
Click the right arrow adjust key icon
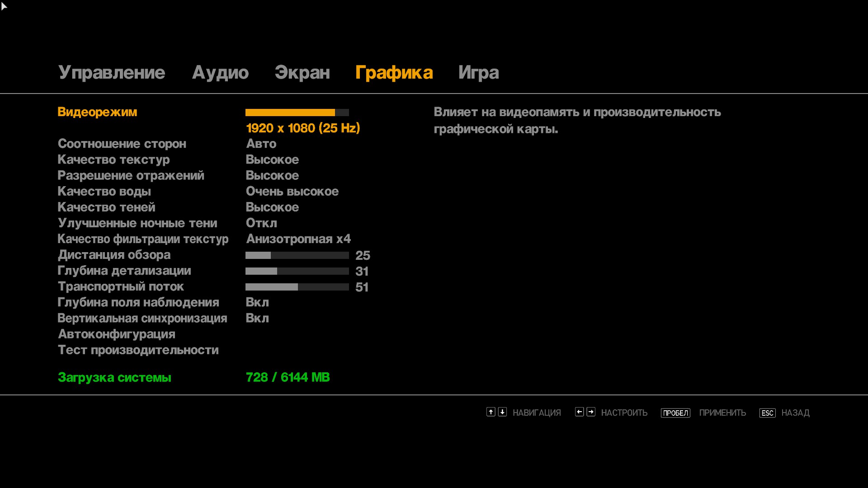click(x=591, y=412)
